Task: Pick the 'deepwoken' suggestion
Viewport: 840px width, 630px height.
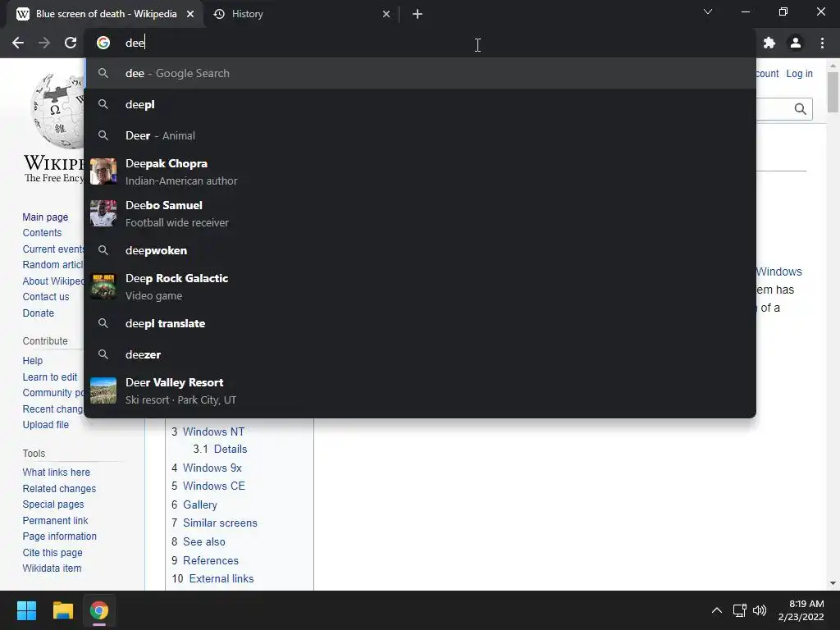Action: click(x=420, y=250)
